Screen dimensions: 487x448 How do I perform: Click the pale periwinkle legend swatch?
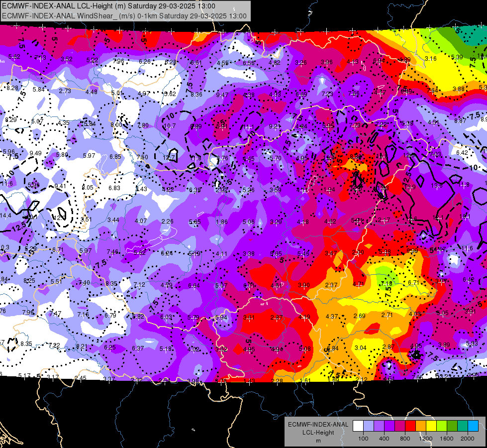[369, 426]
